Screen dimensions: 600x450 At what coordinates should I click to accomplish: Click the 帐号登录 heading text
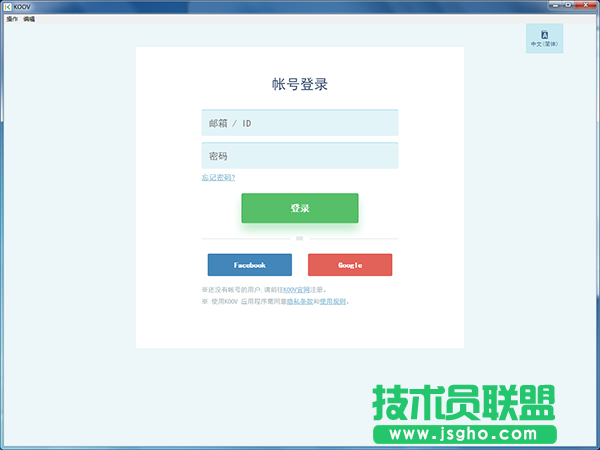(x=300, y=84)
